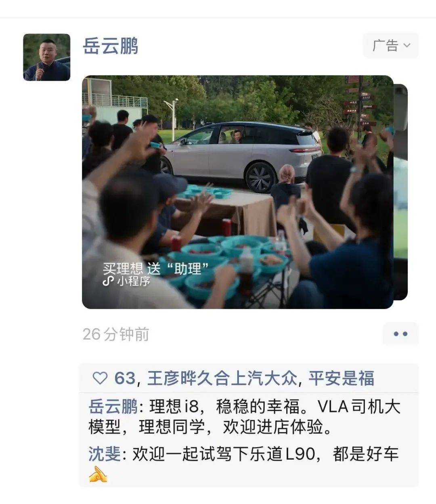The image size is (436, 504).
Task: Open the main car ad image
Action: click(237, 192)
